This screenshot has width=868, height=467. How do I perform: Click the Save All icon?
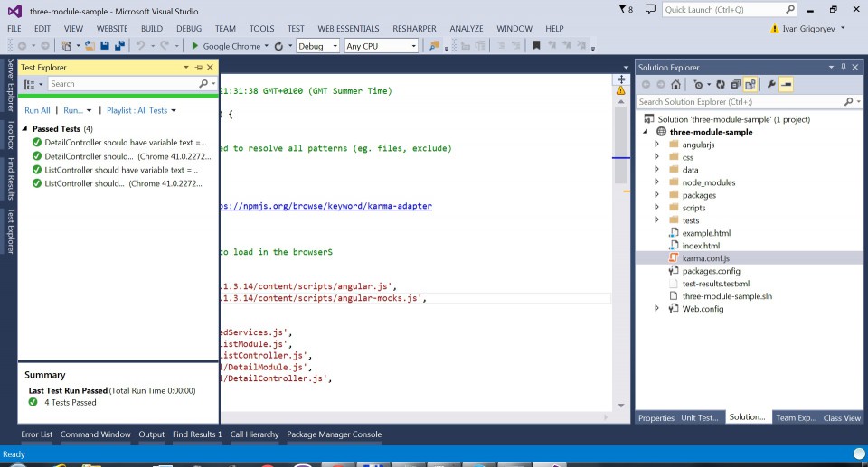tap(119, 46)
